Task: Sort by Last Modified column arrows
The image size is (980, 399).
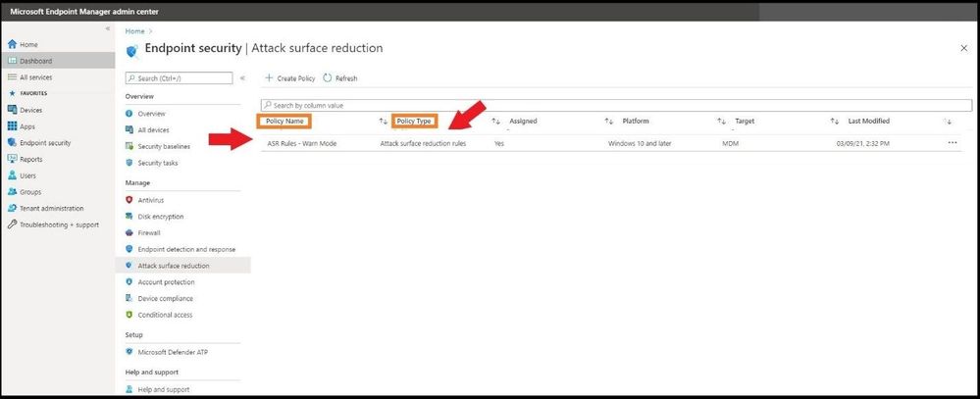Action: 948,122
